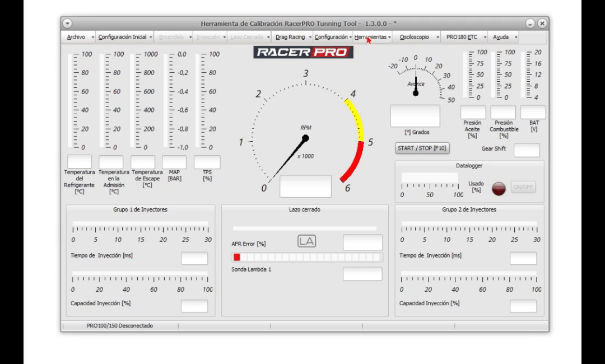This screenshot has width=605, height=364.
Task: Click the Grupo 1 de Inyectores title
Action: point(141,209)
